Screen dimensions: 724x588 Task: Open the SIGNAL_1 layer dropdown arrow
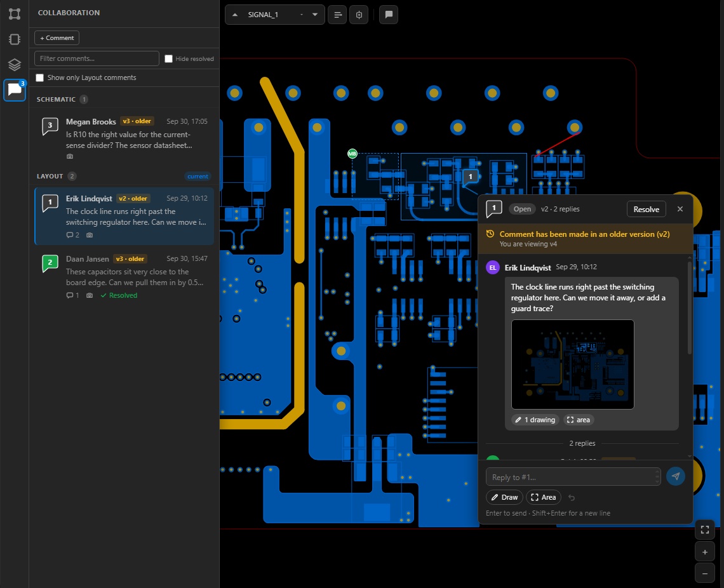point(315,15)
